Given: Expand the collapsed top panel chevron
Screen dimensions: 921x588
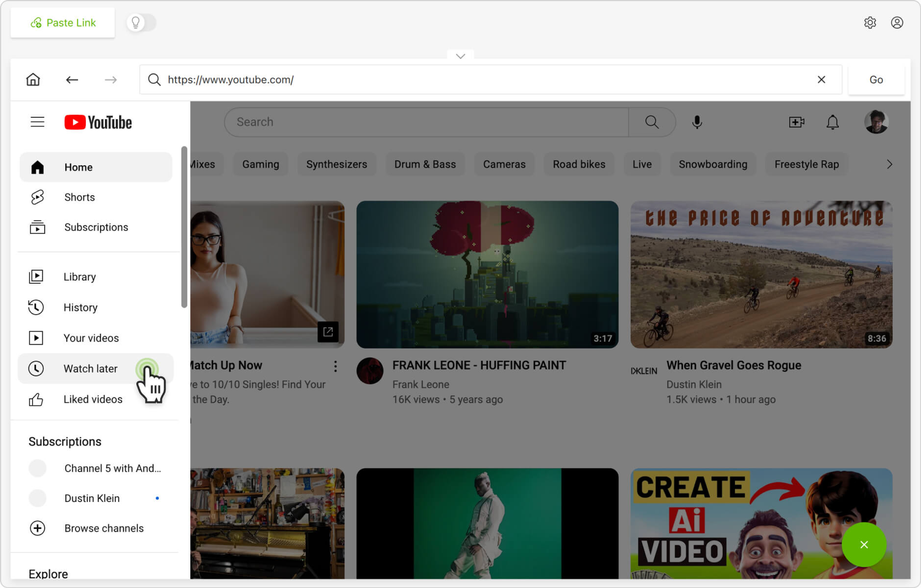Looking at the screenshot, I should (460, 56).
